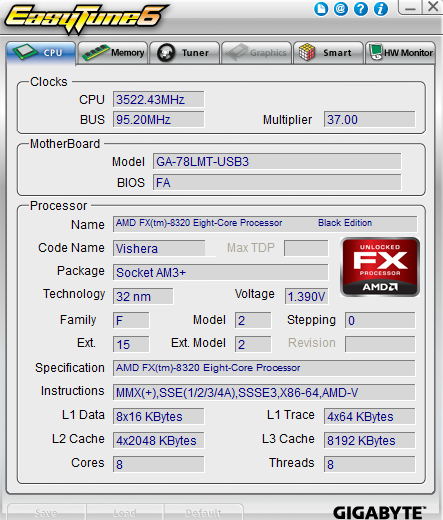
Task: Click the @ email icon
Action: (341, 9)
